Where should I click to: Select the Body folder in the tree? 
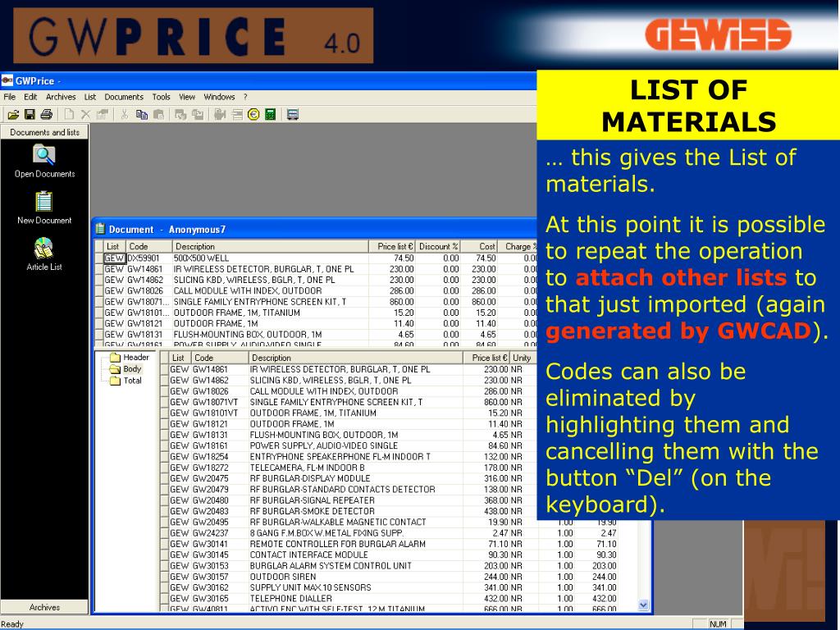(x=126, y=369)
